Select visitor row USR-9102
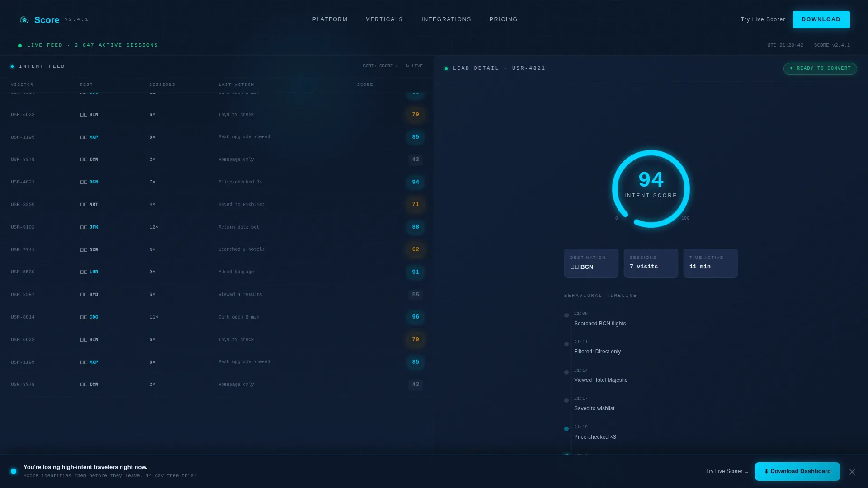This screenshot has height=488, width=868. (x=217, y=227)
